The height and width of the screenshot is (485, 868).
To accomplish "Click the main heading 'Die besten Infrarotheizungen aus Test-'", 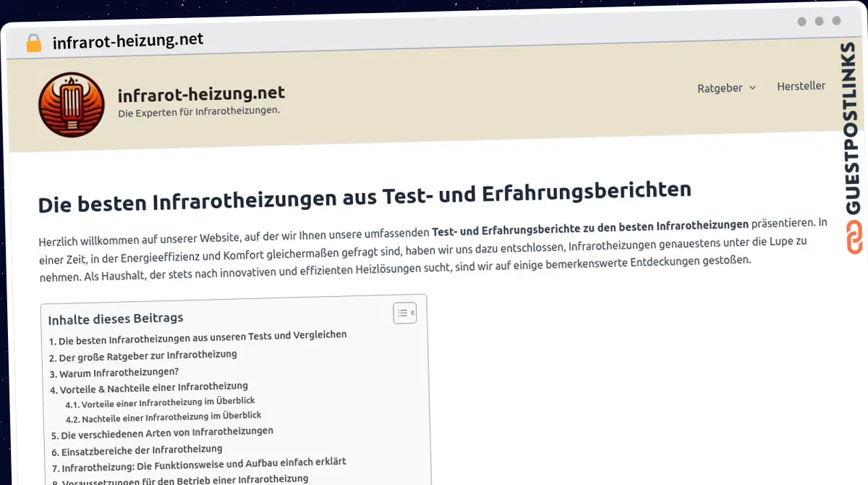I will pos(365,197).
